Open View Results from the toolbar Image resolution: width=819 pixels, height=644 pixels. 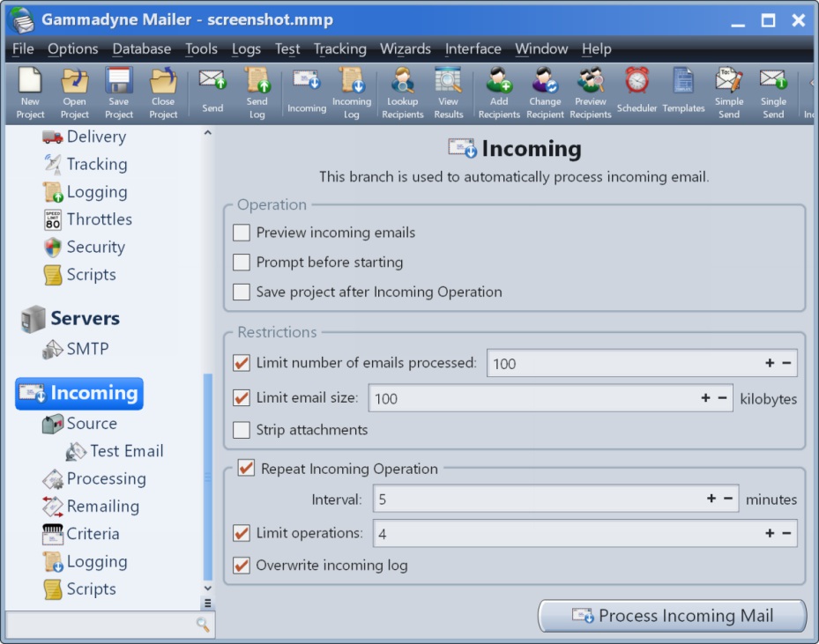tap(448, 93)
